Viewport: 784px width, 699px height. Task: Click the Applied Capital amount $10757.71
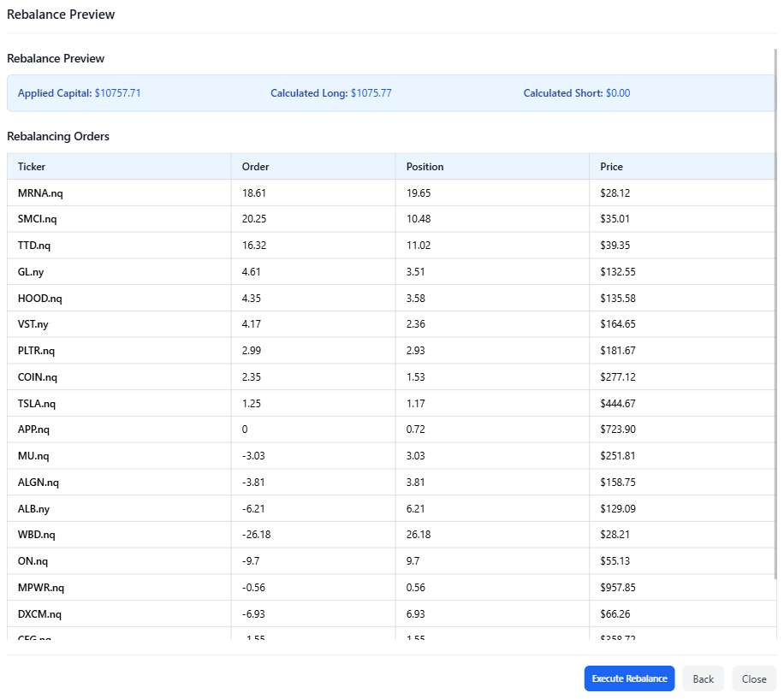117,93
